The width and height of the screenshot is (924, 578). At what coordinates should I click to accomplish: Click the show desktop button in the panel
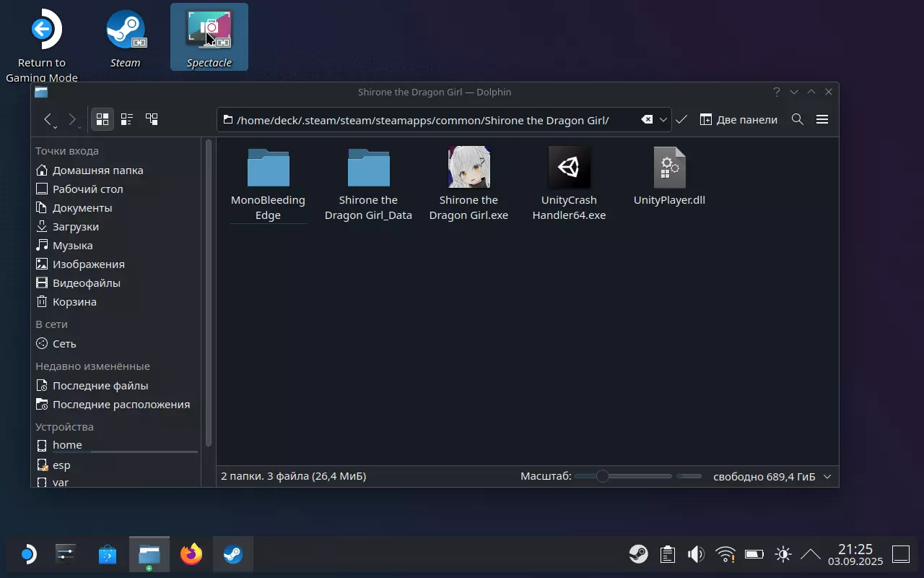coord(901,554)
